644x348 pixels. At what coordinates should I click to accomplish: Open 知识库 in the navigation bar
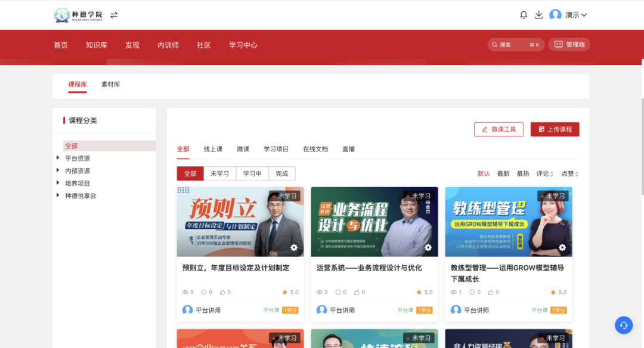96,45
